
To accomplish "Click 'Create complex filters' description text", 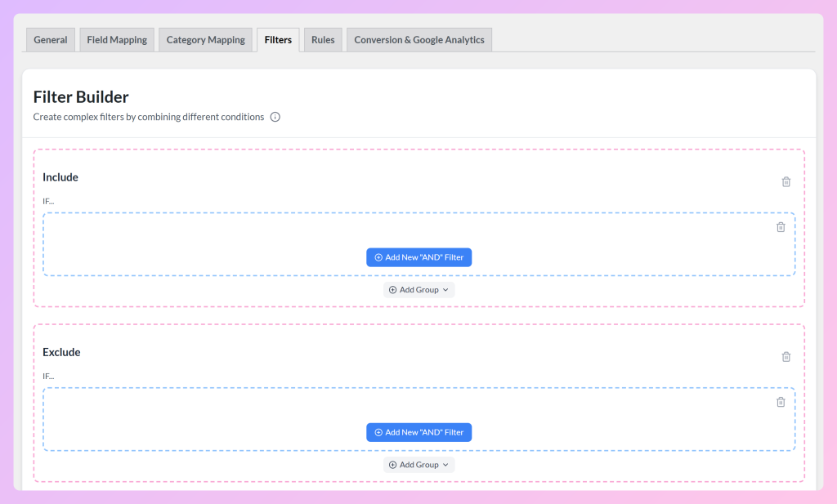I will click(x=149, y=117).
